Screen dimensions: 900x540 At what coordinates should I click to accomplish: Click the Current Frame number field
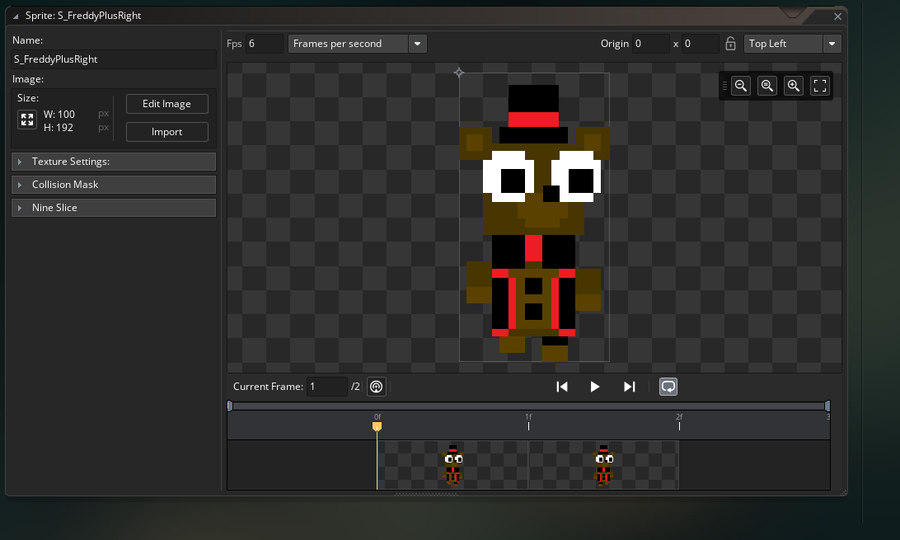327,387
